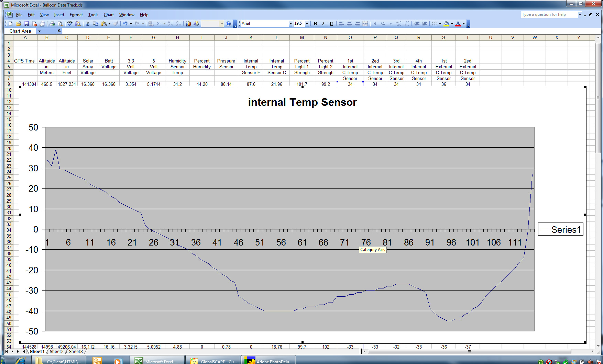This screenshot has width=603, height=364.
Task: Run the ABC spelling check
Action: 70,24
